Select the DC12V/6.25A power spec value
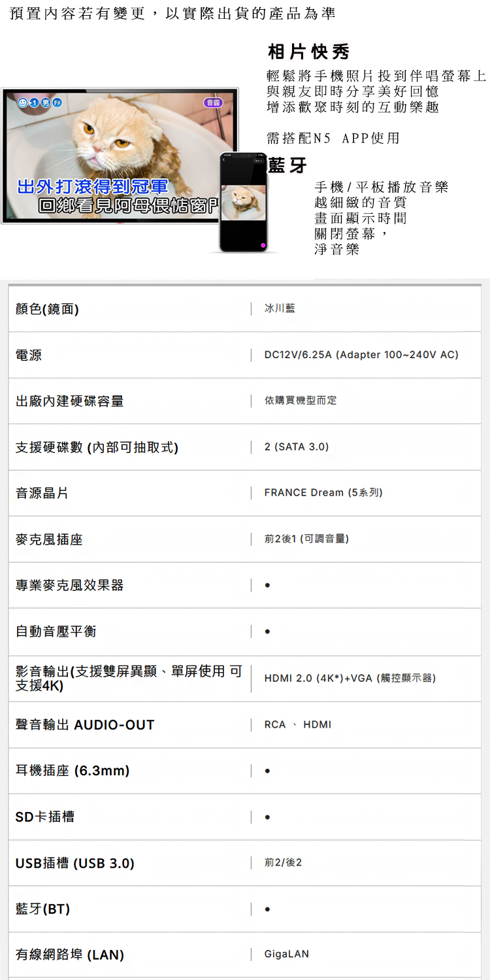 [x=361, y=355]
